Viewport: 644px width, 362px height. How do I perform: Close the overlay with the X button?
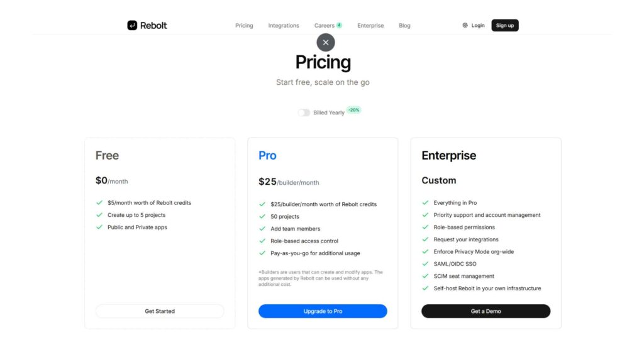click(325, 43)
